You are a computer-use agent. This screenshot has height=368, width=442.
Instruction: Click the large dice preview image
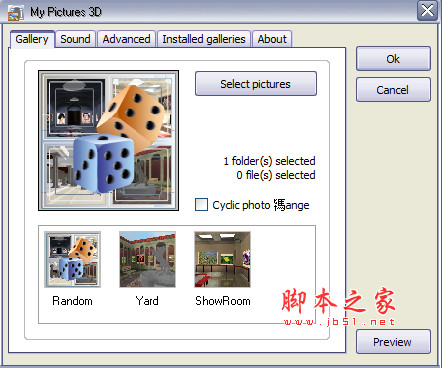(108, 140)
